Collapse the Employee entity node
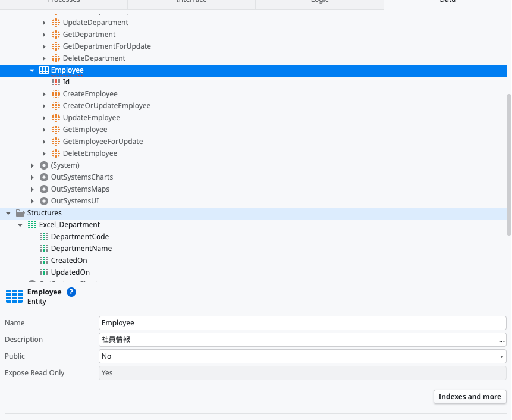512x420 pixels. tap(32, 70)
